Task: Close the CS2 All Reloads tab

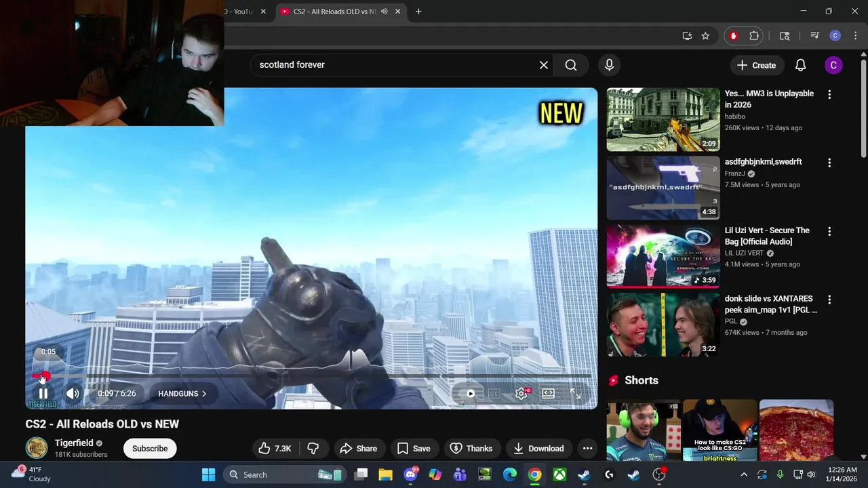Action: pos(398,12)
